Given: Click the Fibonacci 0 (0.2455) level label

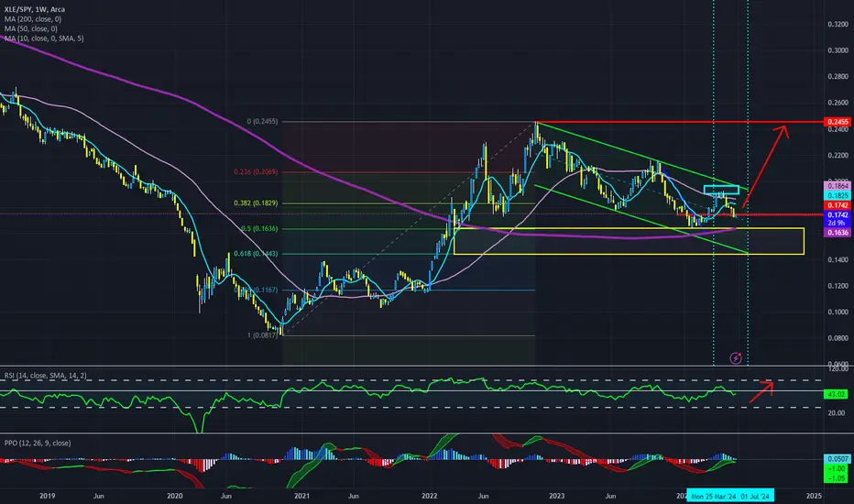Looking at the screenshot, I should click(262, 122).
